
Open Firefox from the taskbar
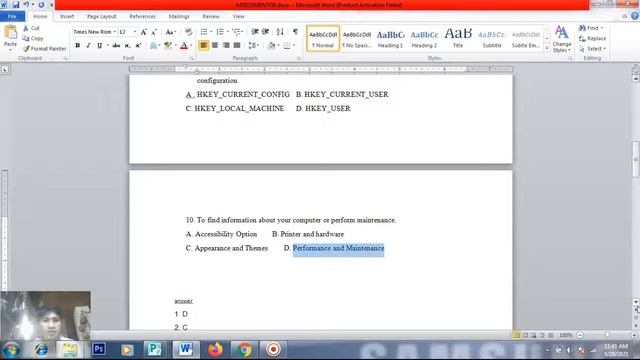pyautogui.click(x=215, y=349)
